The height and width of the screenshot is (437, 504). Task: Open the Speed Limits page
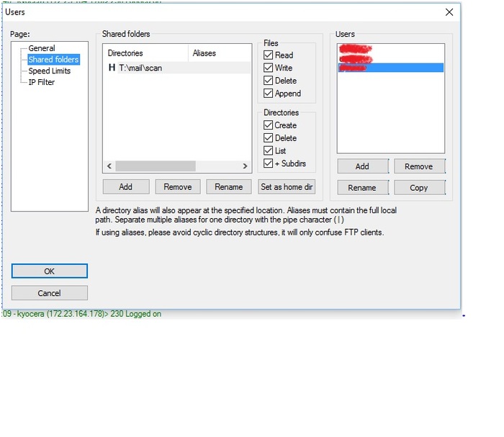49,71
